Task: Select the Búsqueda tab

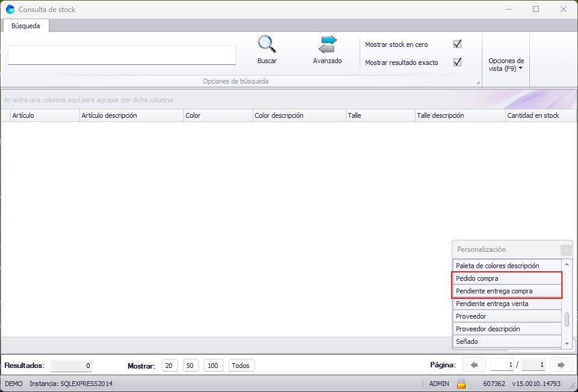Action: [26, 26]
